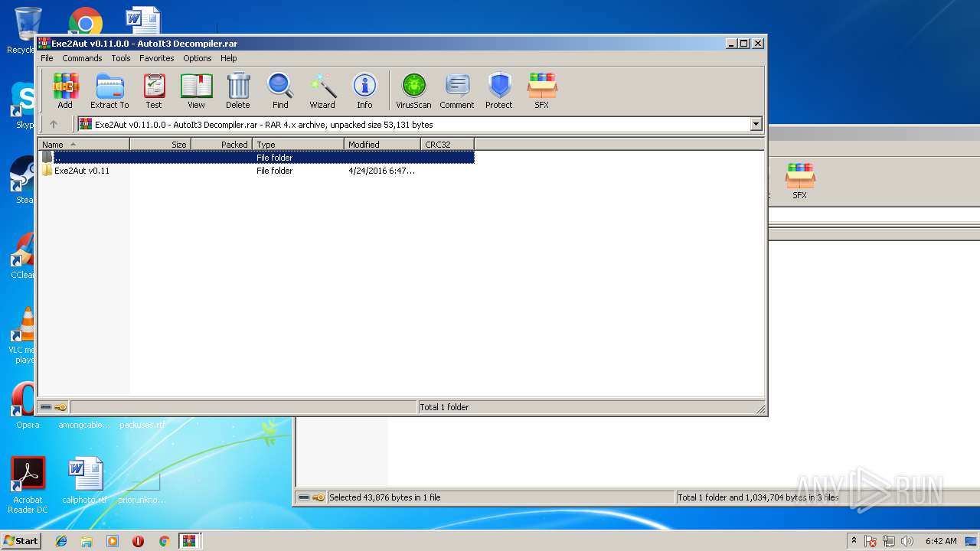Sort by the Size column header
Screen dimensions: 980x551
pyautogui.click(x=161, y=144)
